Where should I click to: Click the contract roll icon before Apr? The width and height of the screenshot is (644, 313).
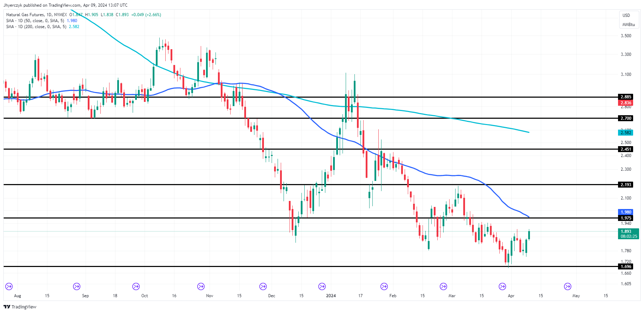(x=503, y=287)
